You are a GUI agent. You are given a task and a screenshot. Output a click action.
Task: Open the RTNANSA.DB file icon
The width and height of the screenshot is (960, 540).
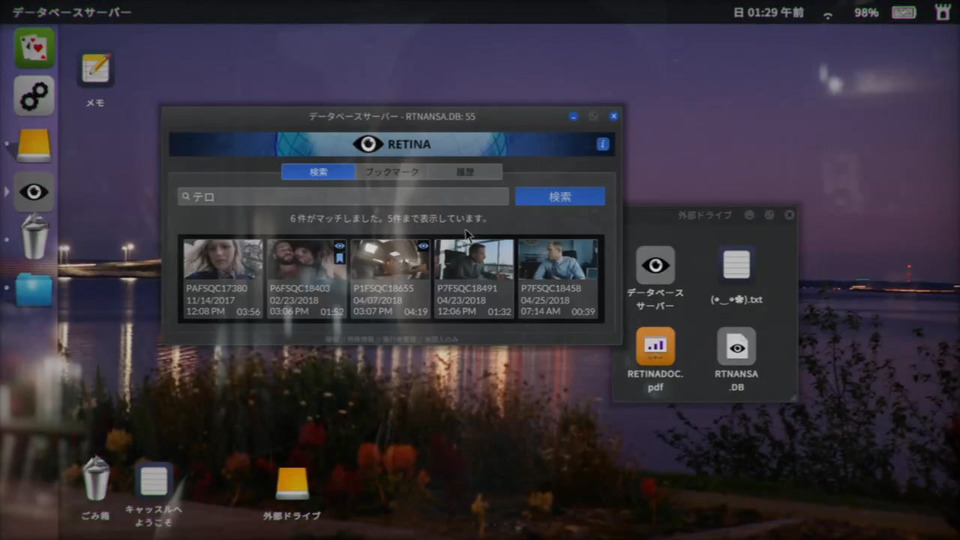[737, 347]
